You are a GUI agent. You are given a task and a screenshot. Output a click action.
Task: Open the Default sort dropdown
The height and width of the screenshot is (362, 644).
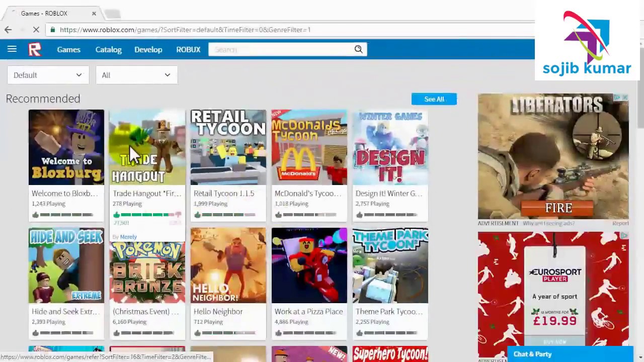[x=48, y=75]
